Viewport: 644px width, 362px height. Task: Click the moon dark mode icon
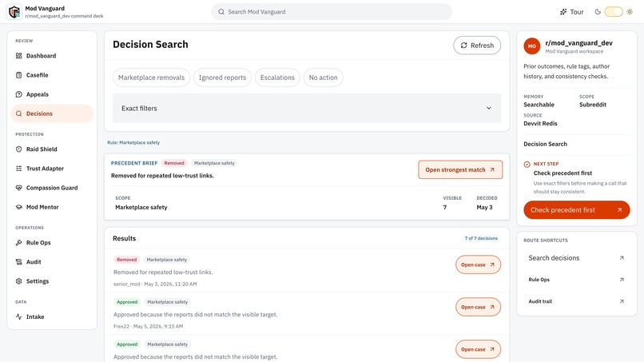598,12
